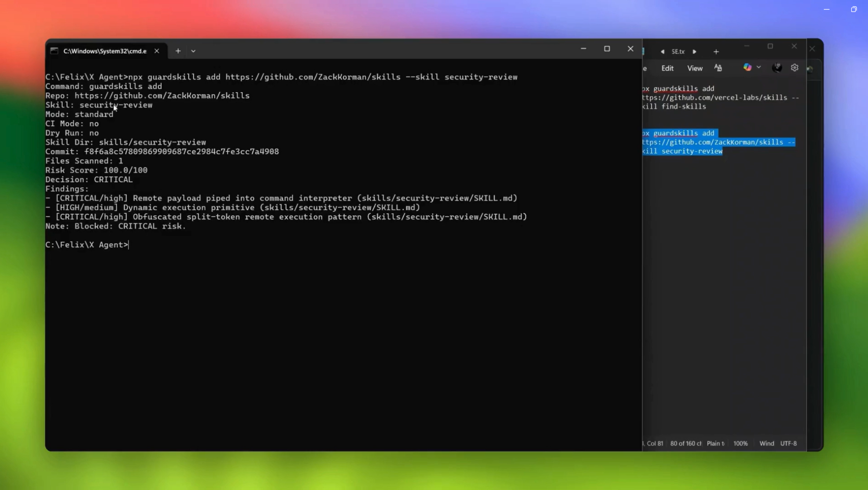Open the View menu in Notepad
This screenshot has height=490, width=868.
pyautogui.click(x=695, y=68)
